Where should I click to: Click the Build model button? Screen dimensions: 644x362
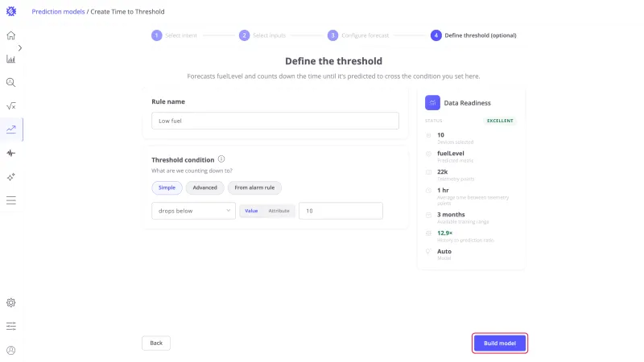click(499, 343)
